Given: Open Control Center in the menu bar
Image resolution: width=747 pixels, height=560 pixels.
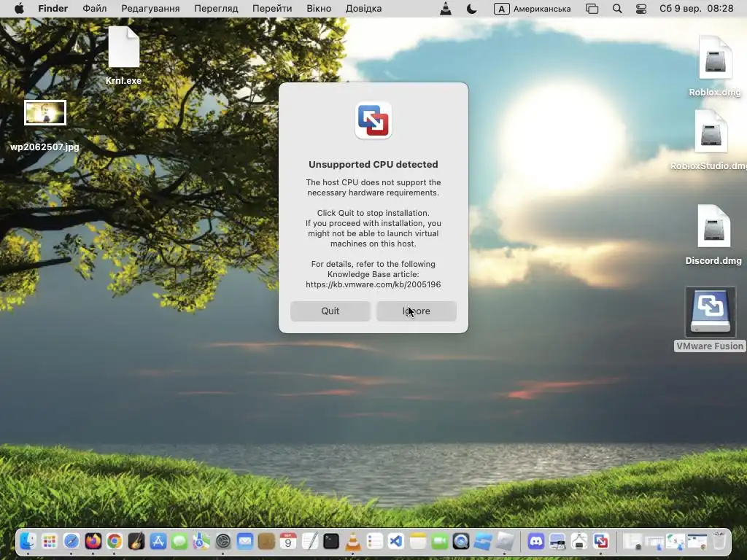Looking at the screenshot, I should tap(641, 9).
